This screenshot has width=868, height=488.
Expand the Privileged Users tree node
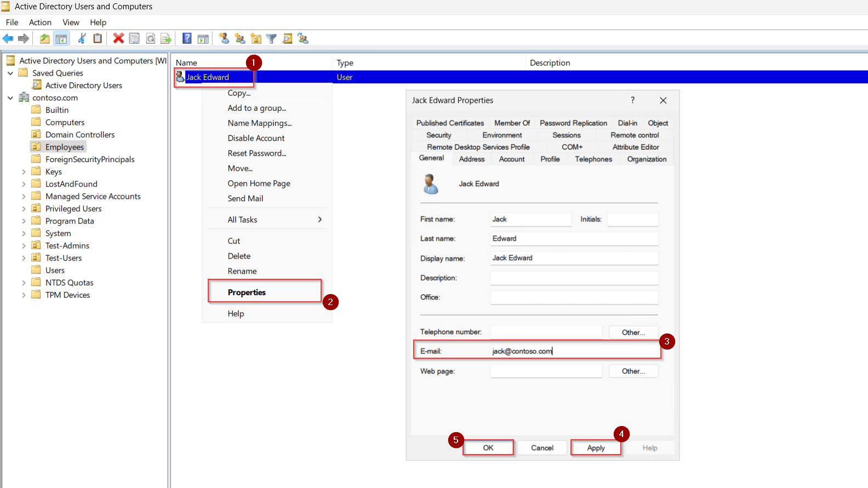[x=24, y=209]
